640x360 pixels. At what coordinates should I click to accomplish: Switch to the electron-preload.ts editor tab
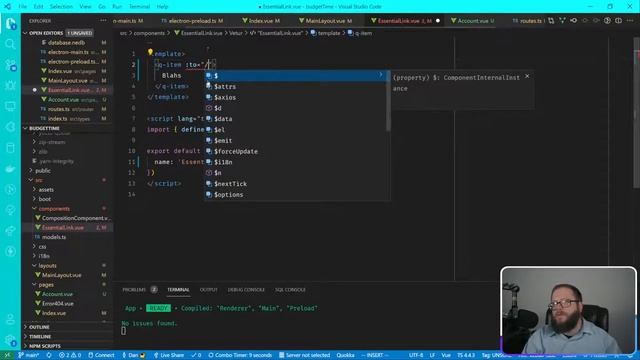(192, 20)
